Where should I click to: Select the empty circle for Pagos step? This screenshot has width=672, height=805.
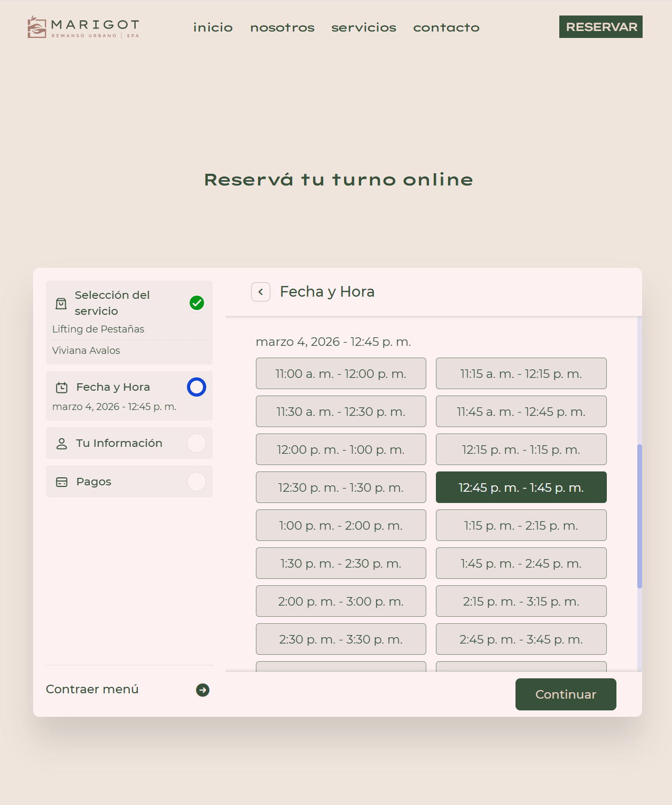[197, 482]
